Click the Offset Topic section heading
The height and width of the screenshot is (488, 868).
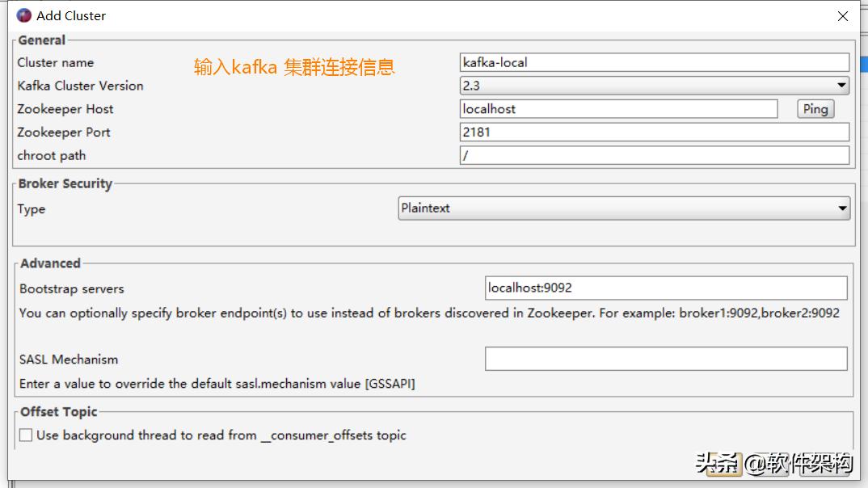(x=59, y=412)
